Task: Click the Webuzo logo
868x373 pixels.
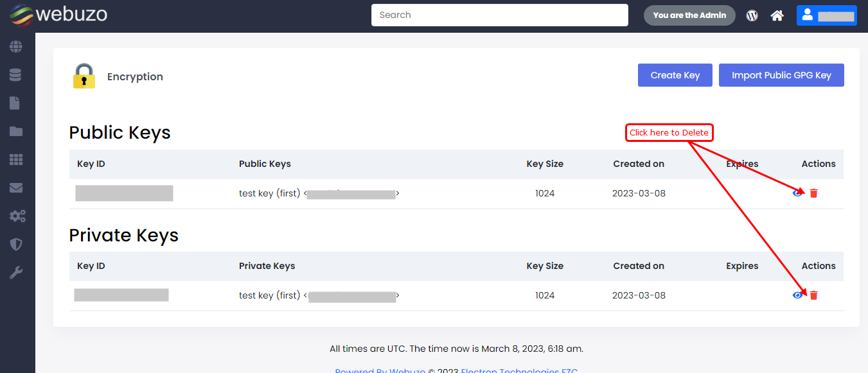Action: (58, 15)
